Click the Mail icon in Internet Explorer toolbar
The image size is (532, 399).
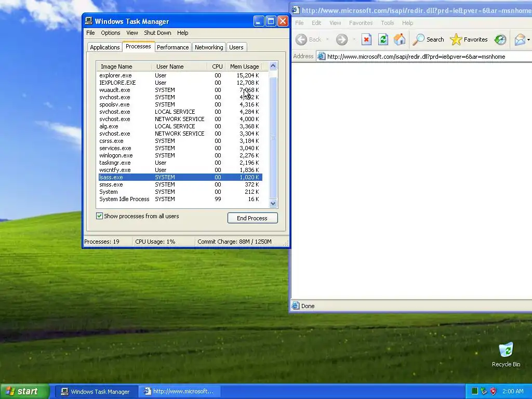click(x=520, y=39)
